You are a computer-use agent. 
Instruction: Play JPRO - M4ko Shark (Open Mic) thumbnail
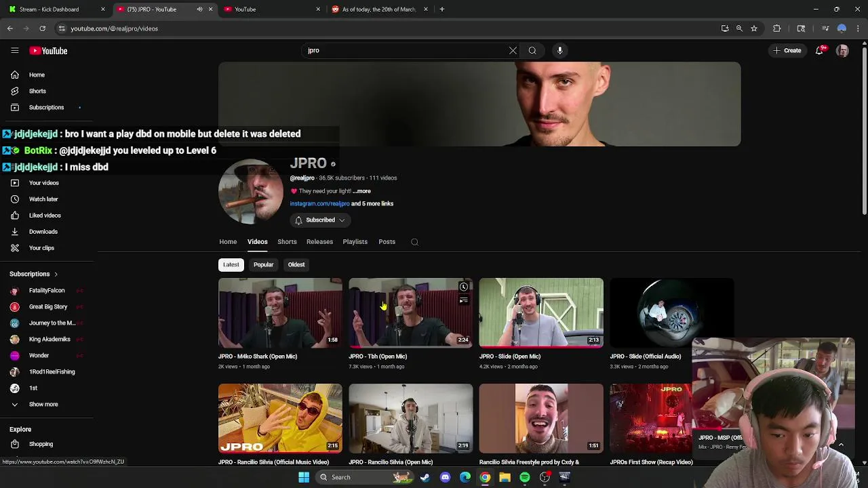[x=280, y=312]
